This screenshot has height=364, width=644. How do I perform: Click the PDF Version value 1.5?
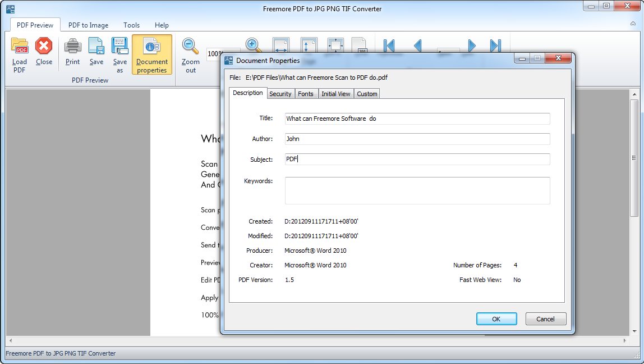(289, 280)
